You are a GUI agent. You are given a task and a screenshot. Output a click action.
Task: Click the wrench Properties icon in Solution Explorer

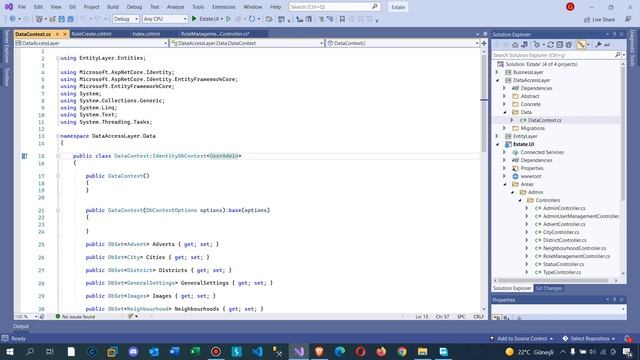598,45
